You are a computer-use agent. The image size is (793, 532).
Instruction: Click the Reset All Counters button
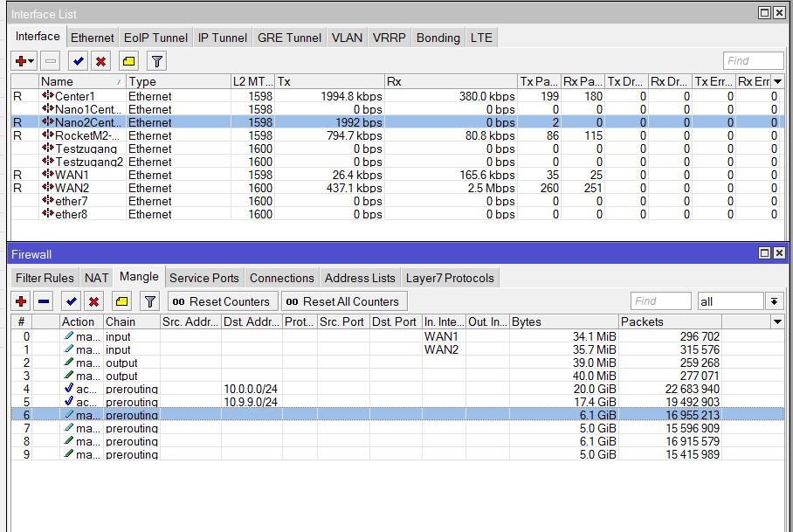(x=344, y=301)
